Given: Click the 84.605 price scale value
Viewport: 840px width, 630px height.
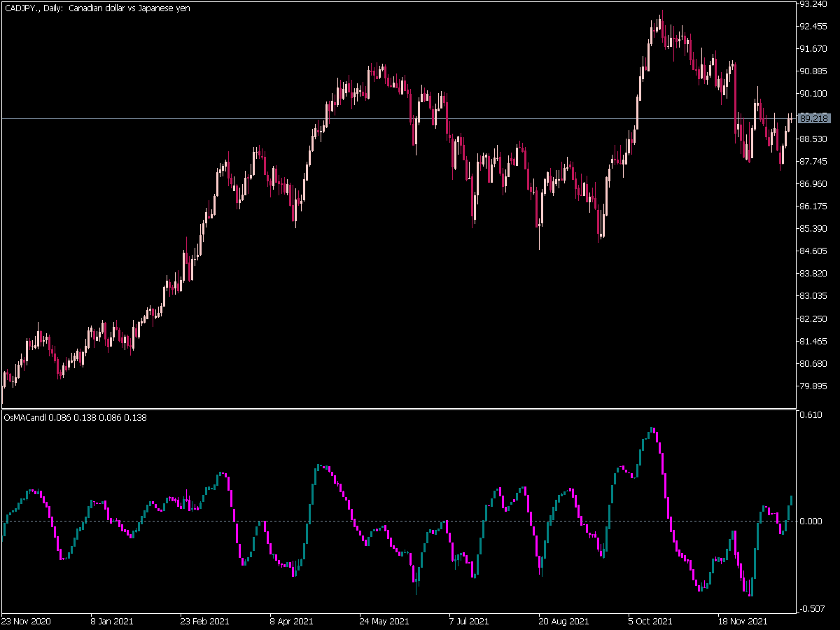Looking at the screenshot, I should click(813, 251).
